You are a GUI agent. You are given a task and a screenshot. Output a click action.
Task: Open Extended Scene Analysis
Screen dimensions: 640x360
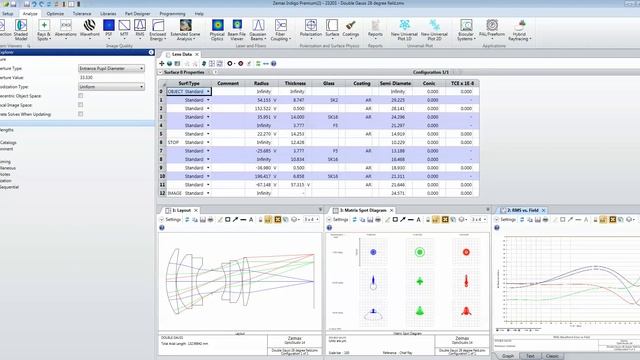pos(185,30)
